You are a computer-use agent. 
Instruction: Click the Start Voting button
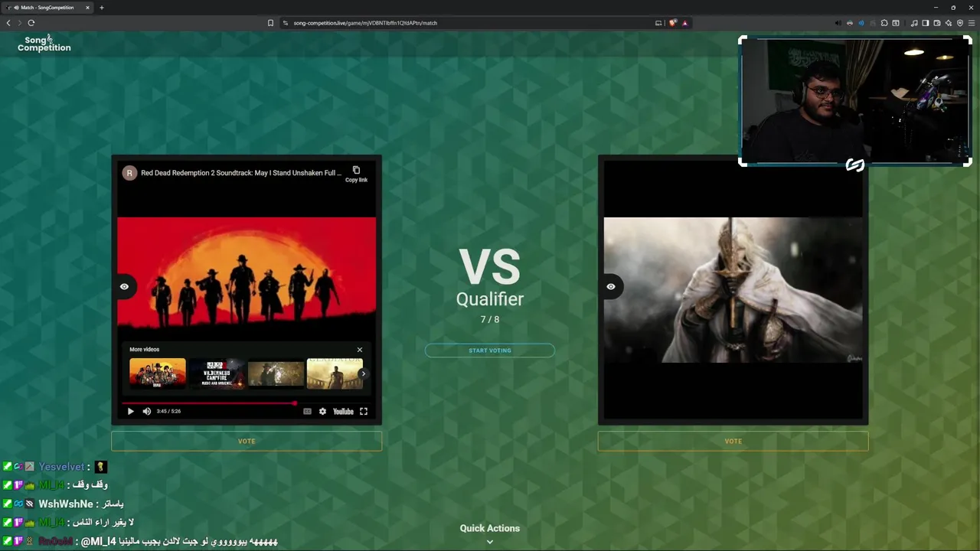pyautogui.click(x=490, y=350)
